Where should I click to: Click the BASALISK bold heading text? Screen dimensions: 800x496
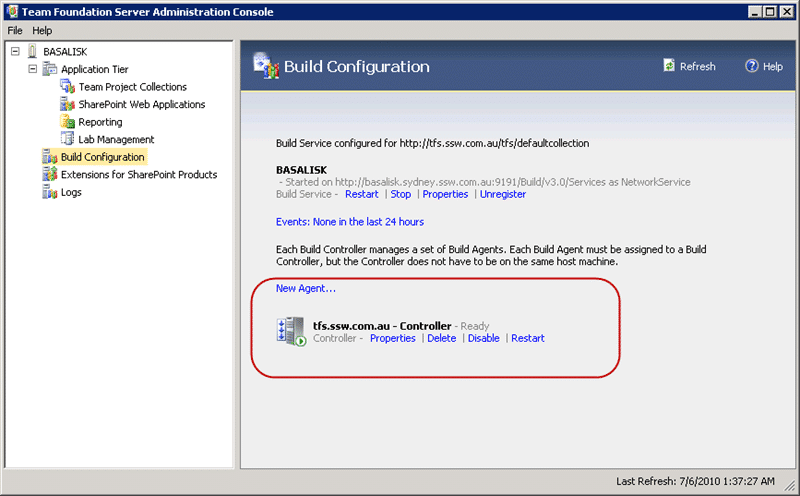301,170
